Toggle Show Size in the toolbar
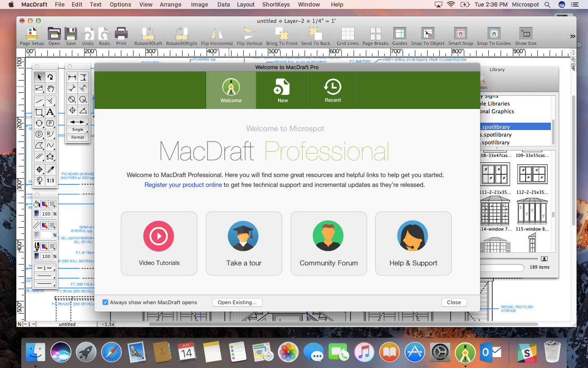 click(526, 36)
